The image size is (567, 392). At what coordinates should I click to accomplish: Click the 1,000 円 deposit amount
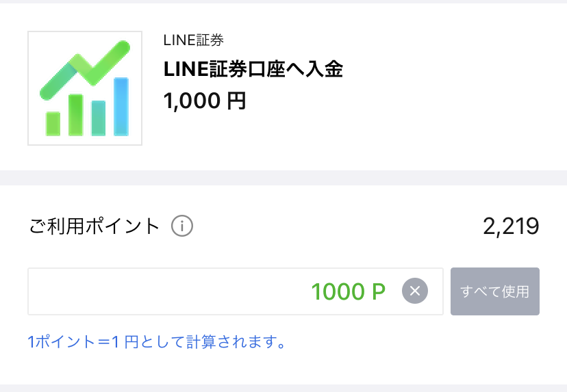(205, 101)
